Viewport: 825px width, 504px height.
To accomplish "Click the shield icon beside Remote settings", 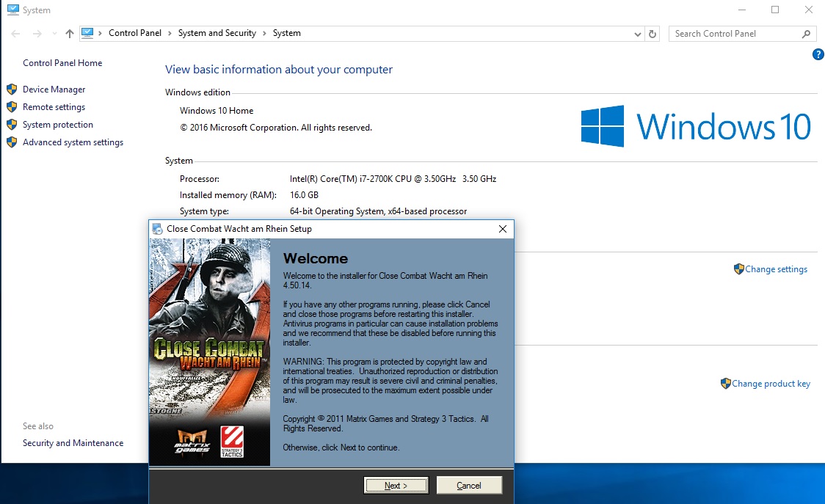I will [x=12, y=107].
